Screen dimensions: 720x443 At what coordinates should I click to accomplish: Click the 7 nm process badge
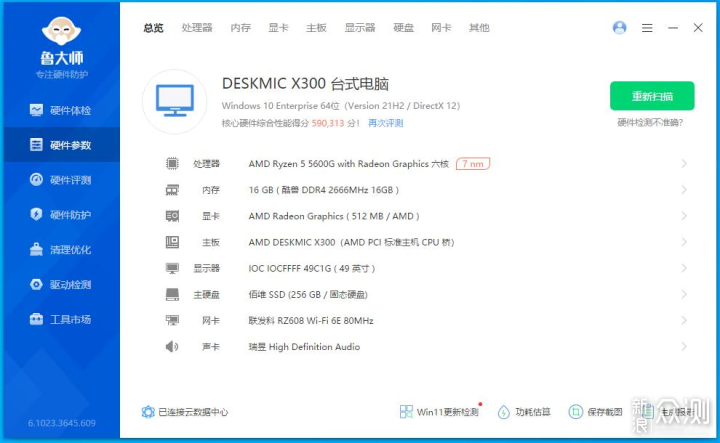pyautogui.click(x=473, y=164)
